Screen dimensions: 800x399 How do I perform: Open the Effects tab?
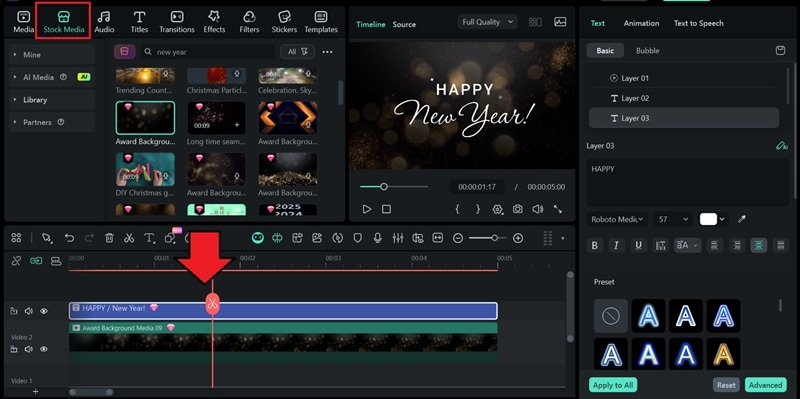click(x=214, y=22)
